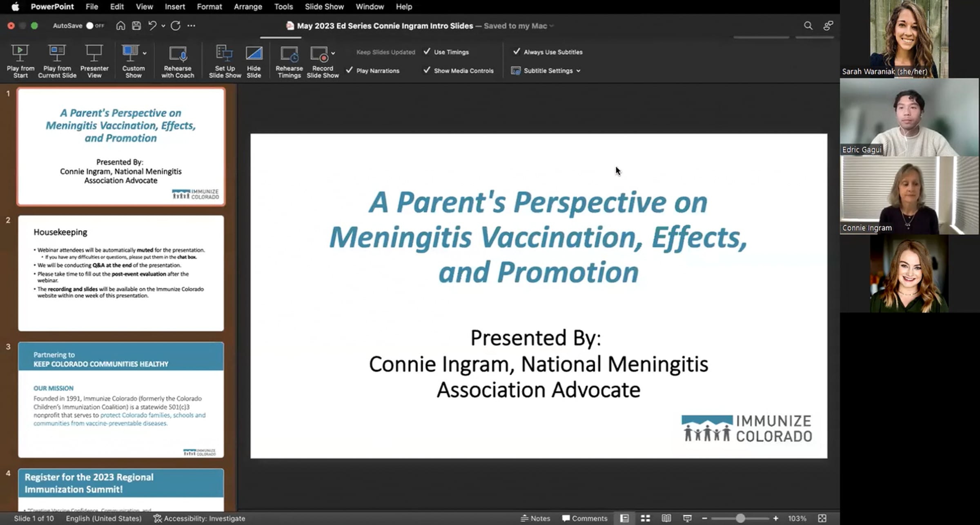Expand Subtitle Settings dropdown
The width and height of the screenshot is (980, 525).
click(x=578, y=71)
